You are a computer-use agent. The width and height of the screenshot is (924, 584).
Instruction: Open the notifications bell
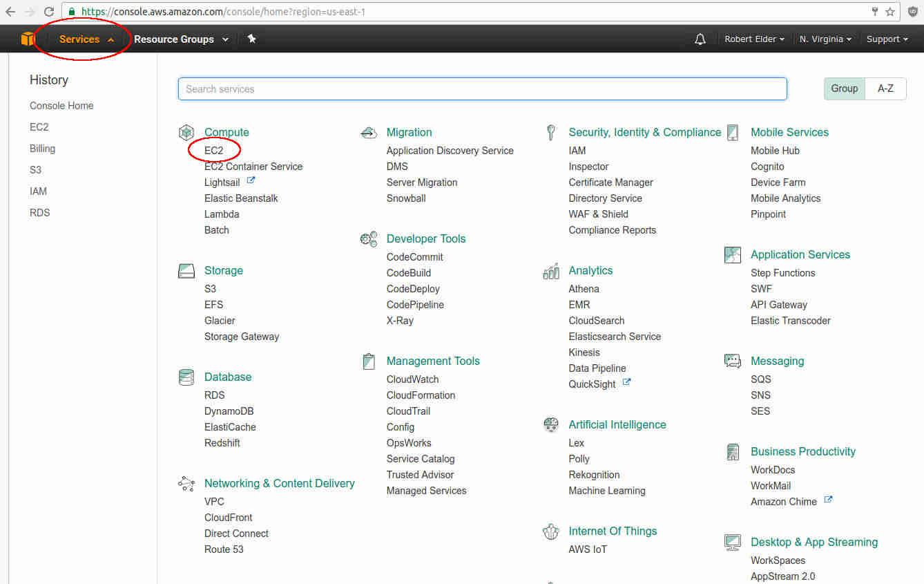pyautogui.click(x=700, y=39)
